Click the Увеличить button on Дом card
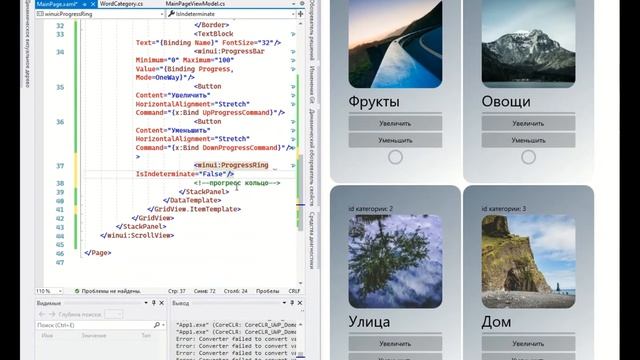640x360 pixels. pyautogui.click(x=528, y=344)
